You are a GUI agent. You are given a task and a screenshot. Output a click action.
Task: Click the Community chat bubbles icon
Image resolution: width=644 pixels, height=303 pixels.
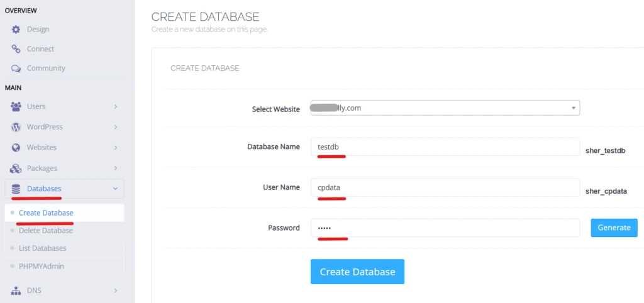16,69
